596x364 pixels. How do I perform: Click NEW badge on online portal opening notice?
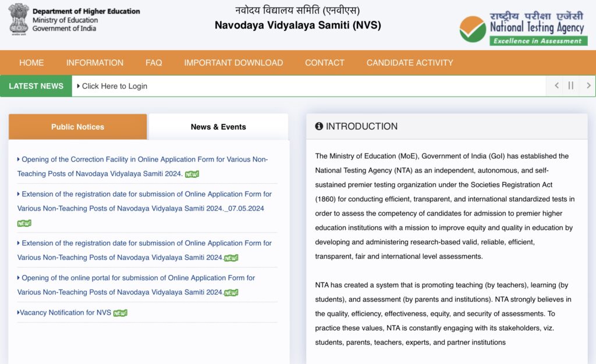tap(231, 292)
